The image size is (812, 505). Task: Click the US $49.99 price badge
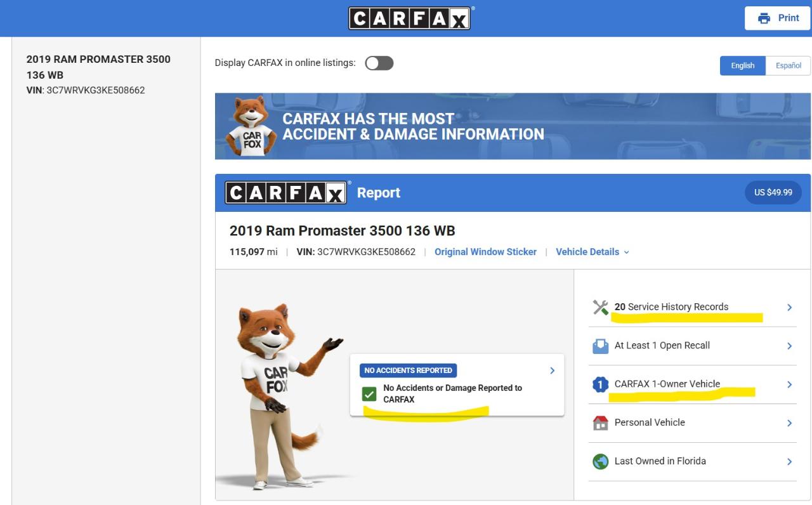[x=773, y=192]
